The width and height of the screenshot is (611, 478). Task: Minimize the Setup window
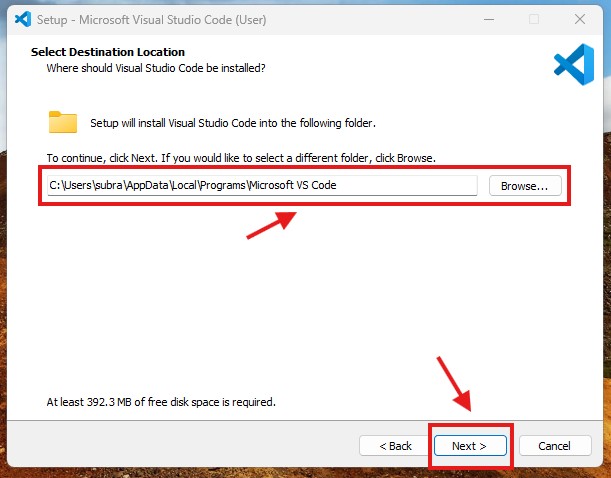click(487, 19)
